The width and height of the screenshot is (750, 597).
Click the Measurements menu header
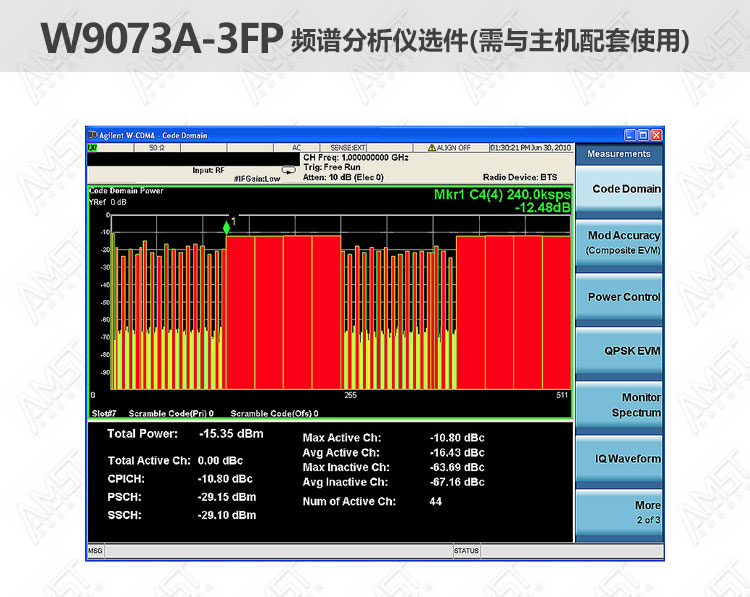(619, 154)
